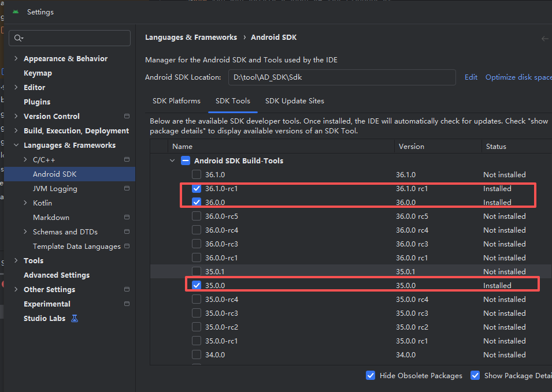Toggle the Android SDK Build-Tools group checkbox
The image size is (552, 392).
(x=186, y=160)
